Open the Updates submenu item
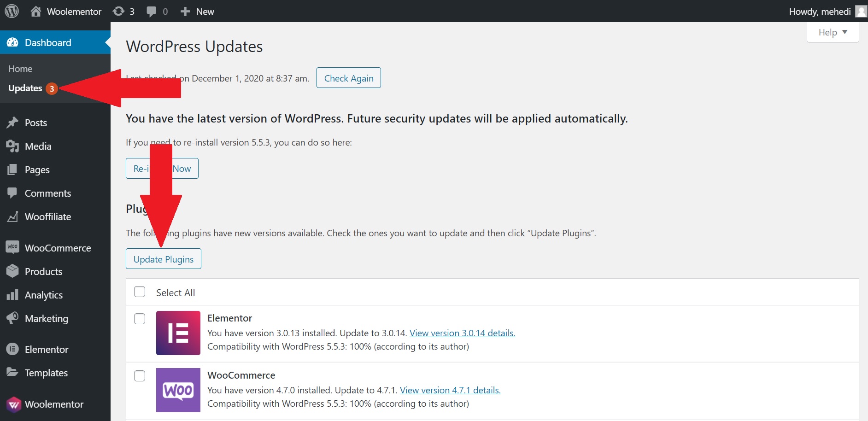Image resolution: width=868 pixels, height=421 pixels. [x=25, y=88]
